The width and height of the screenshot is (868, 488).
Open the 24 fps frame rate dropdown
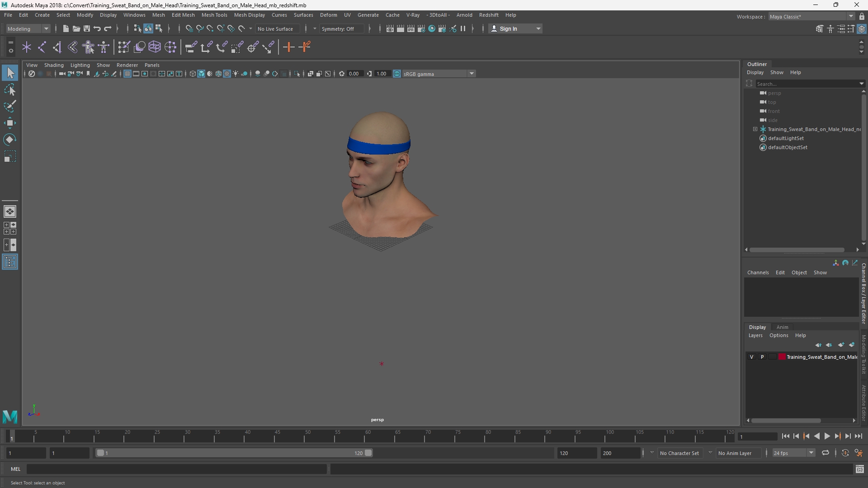click(793, 453)
